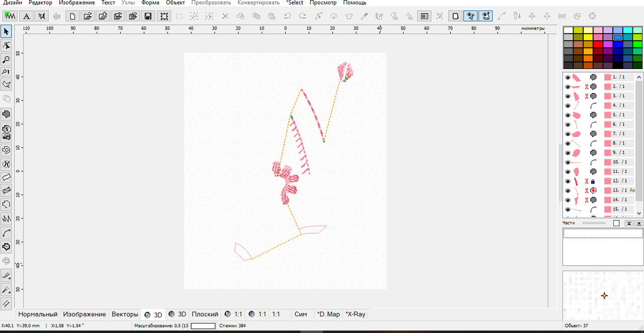This screenshot has height=333, width=644.
Task: Select the zigzag stitch tool in left toolbar
Action: [x=7, y=219]
